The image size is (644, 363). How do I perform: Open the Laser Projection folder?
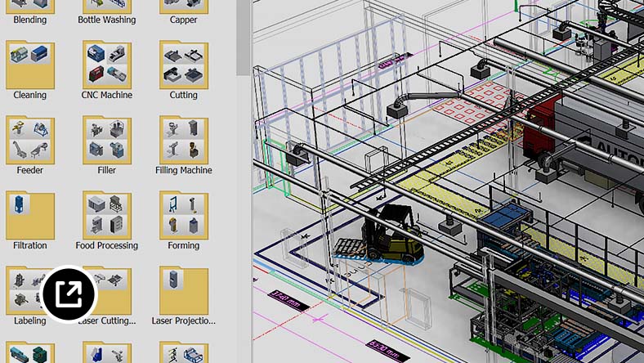[x=183, y=291]
